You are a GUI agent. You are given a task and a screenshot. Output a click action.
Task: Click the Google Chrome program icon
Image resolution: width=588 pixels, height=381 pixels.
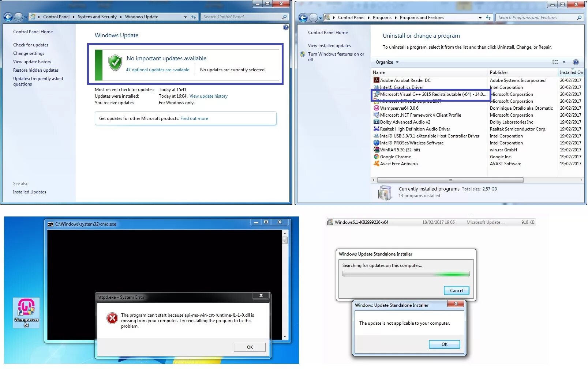376,156
